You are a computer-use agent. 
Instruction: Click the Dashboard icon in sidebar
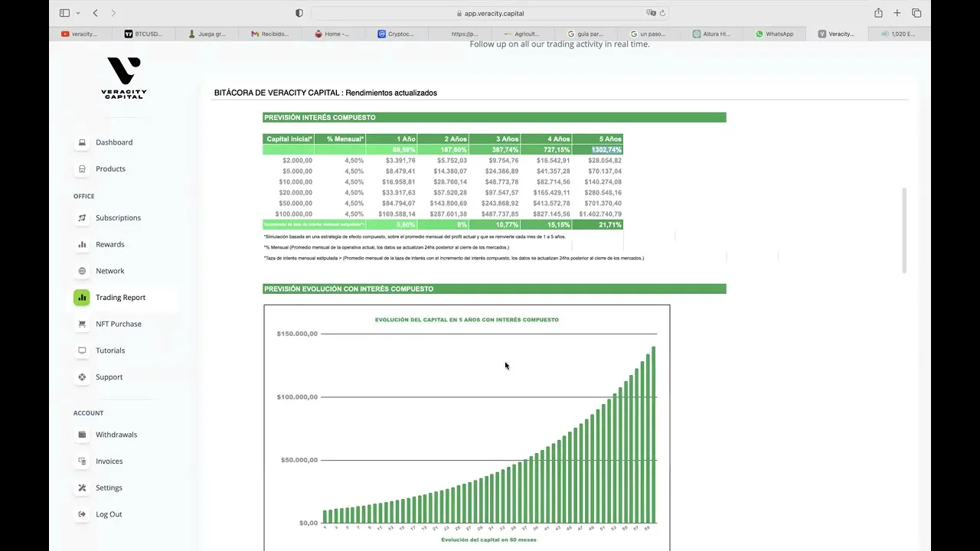[82, 142]
